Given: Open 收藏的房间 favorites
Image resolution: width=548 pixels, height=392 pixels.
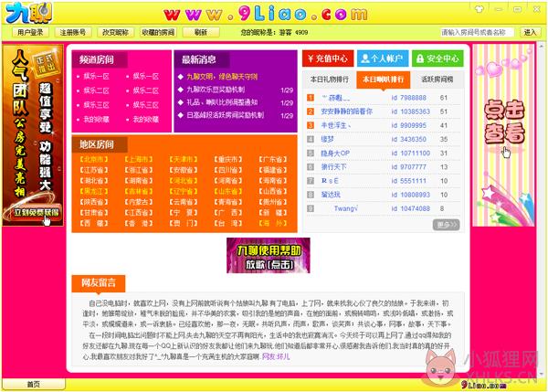Looking at the screenshot, I should point(158,33).
